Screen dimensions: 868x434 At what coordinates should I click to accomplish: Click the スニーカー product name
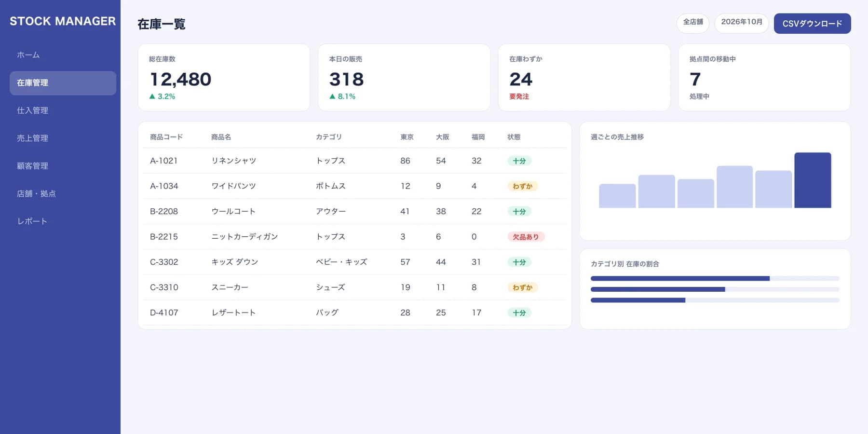[x=230, y=287]
